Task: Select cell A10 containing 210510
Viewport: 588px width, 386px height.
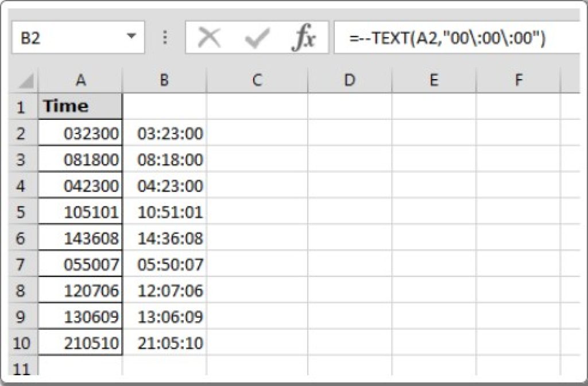Action: coord(80,343)
